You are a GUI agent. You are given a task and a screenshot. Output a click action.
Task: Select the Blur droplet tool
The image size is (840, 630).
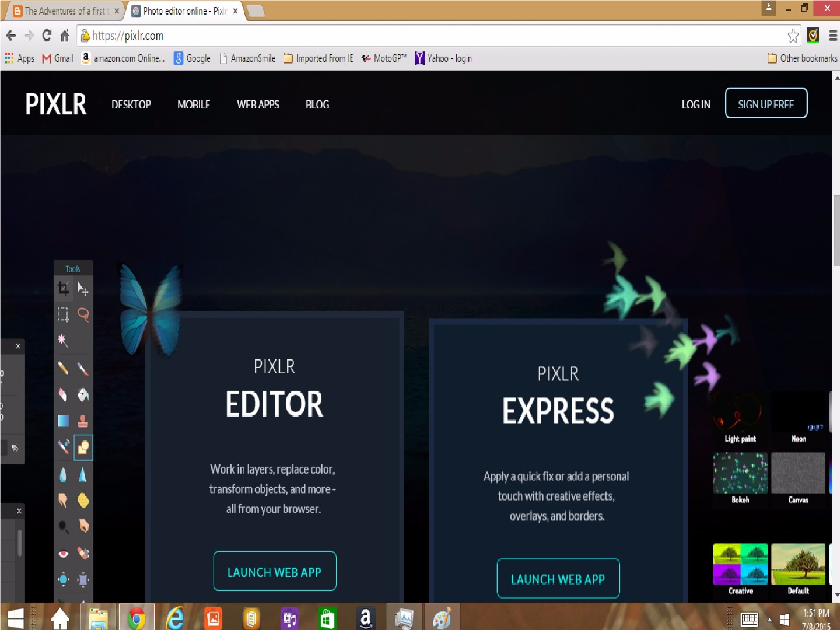(x=64, y=475)
